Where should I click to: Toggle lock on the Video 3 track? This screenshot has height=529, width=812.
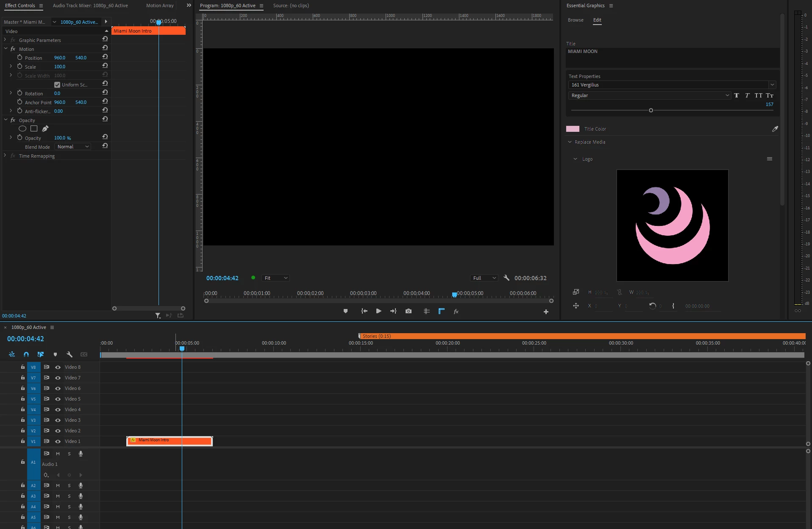click(23, 420)
